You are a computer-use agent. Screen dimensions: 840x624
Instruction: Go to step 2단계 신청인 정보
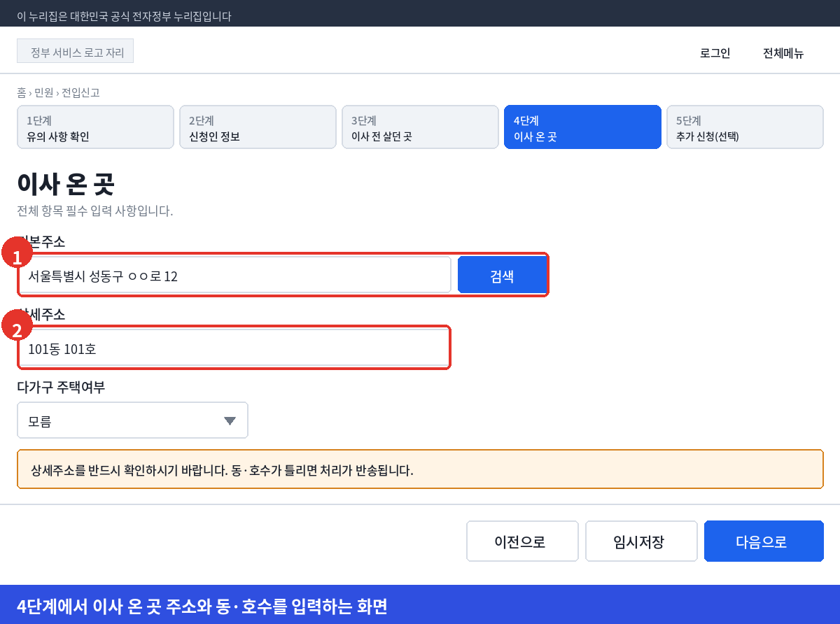click(258, 127)
